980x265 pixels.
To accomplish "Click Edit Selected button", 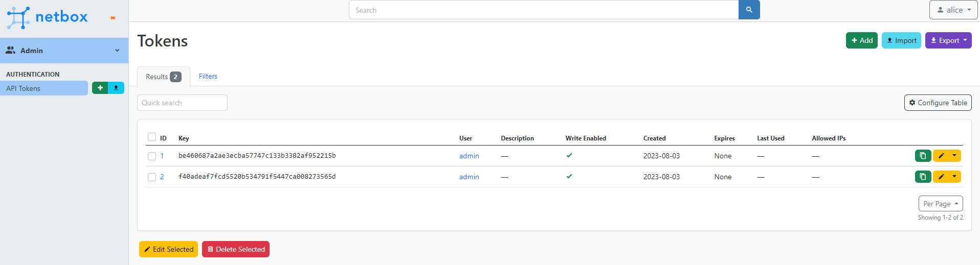I will [x=168, y=249].
